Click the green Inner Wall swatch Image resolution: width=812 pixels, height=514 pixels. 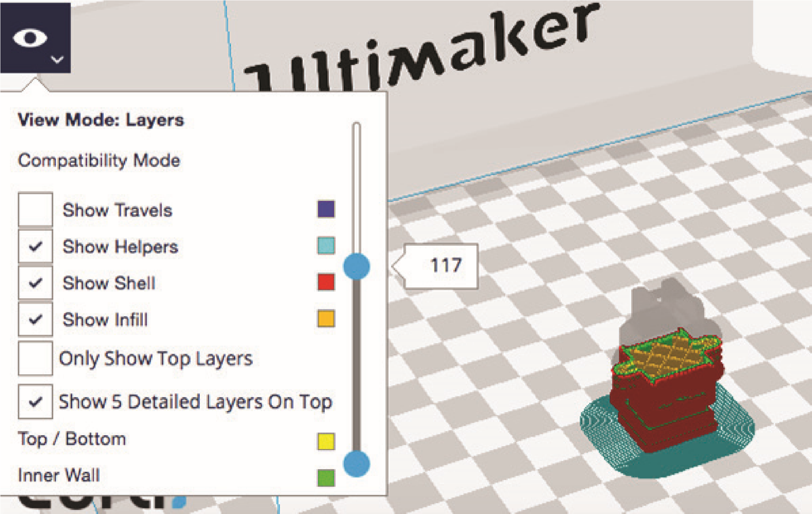(326, 478)
